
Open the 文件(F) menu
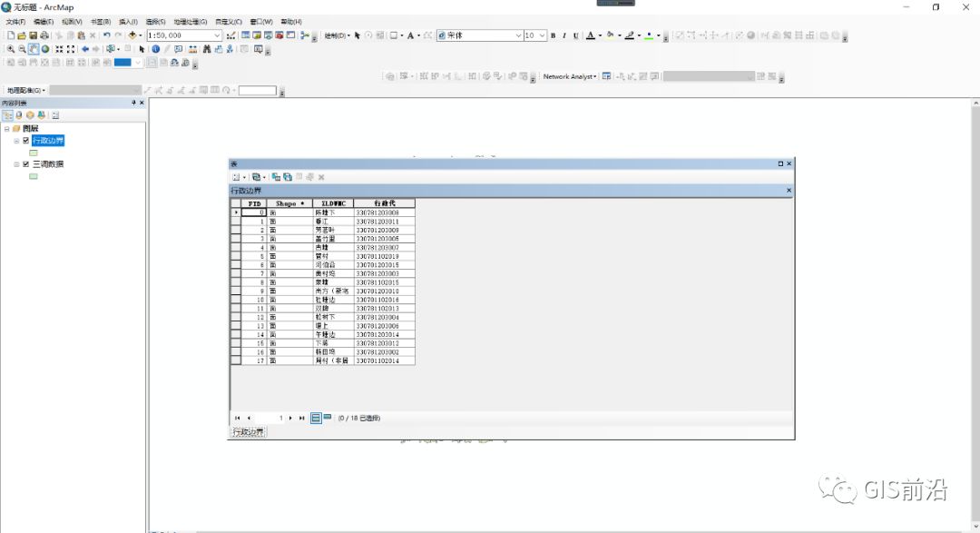point(15,22)
